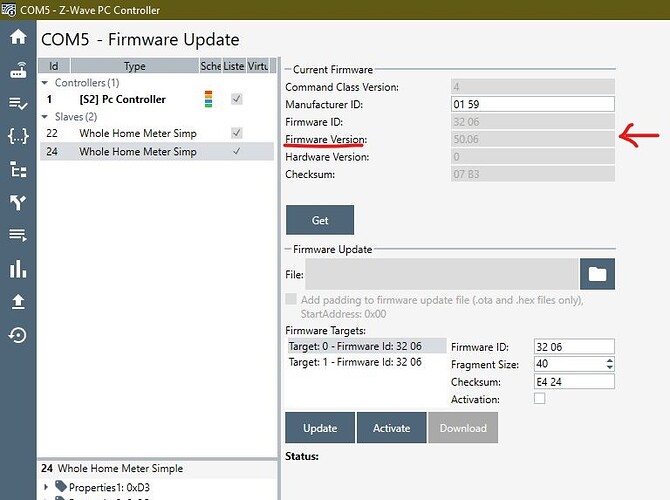
Task: Select Target: 1 - Firmware Id: 32 06
Action: coord(367,362)
